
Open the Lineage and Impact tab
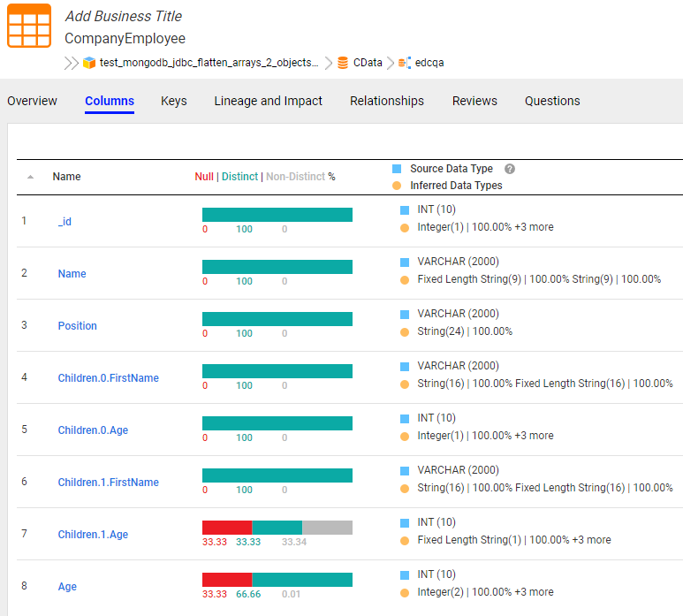(268, 101)
